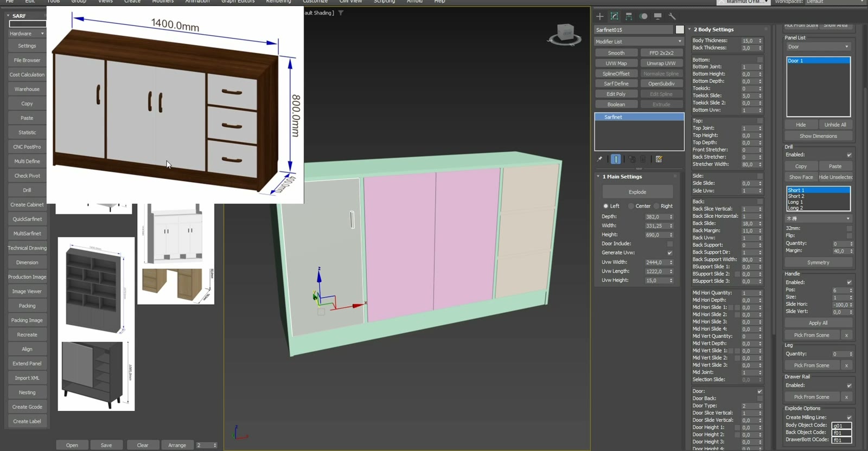The height and width of the screenshot is (451, 868).
Task: Open the Utilities wrench panel tab
Action: 672,16
